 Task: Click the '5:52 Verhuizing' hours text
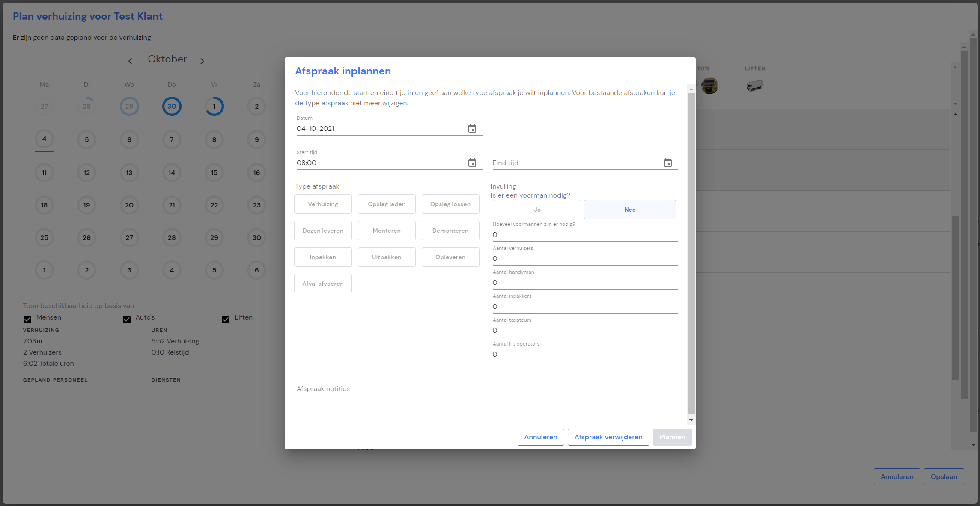(x=175, y=341)
